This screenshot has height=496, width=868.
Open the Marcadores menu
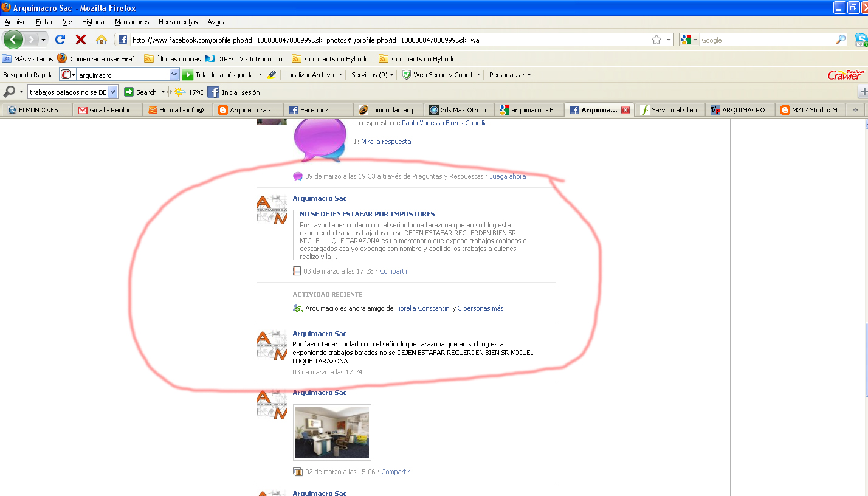(x=132, y=22)
